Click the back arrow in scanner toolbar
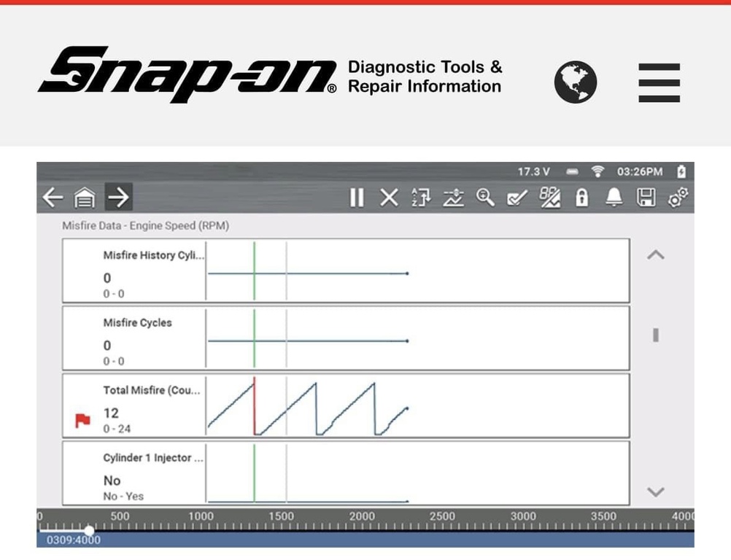The height and width of the screenshot is (560, 731). [52, 198]
